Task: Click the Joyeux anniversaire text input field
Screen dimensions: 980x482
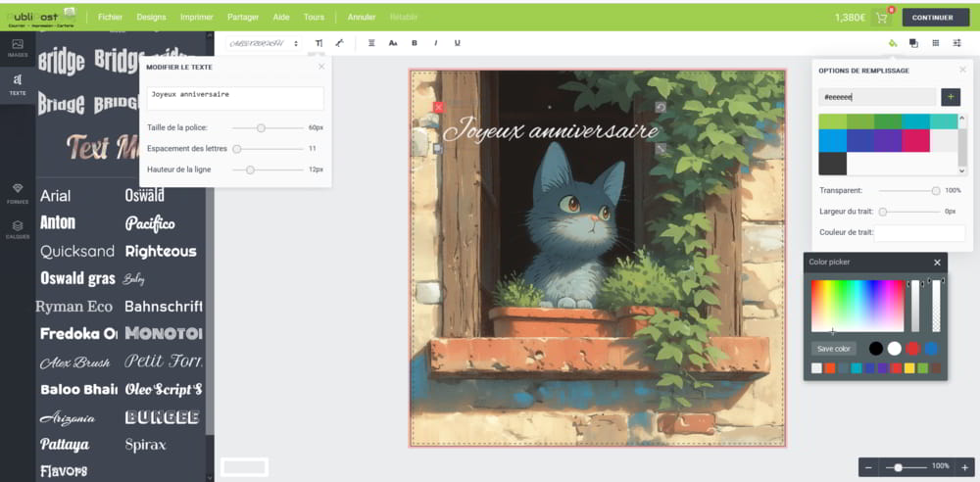Action: click(x=234, y=97)
